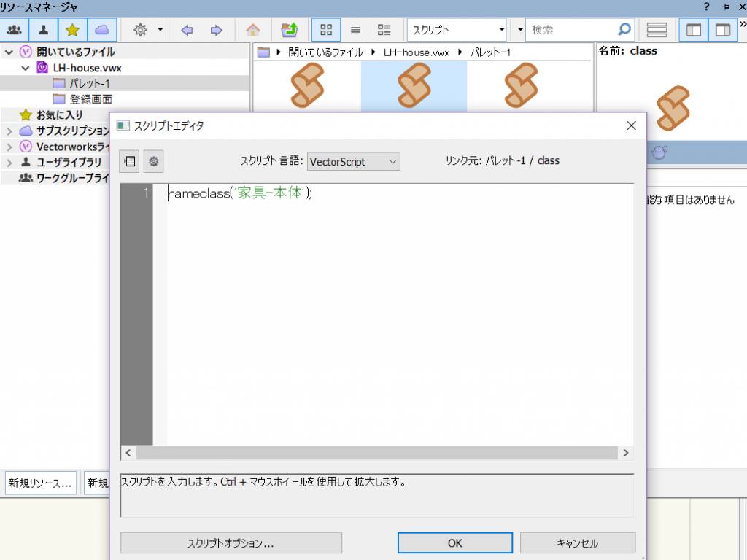Click the green up-folder icon

tap(289, 30)
